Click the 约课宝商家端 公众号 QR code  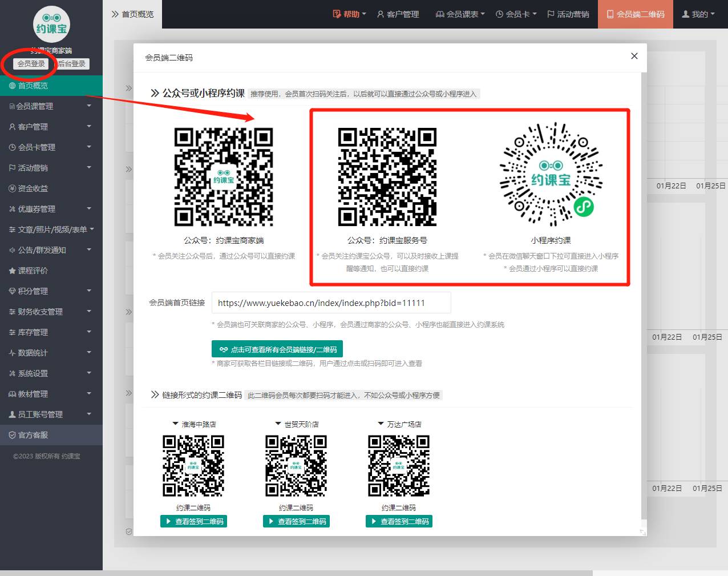pyautogui.click(x=224, y=177)
